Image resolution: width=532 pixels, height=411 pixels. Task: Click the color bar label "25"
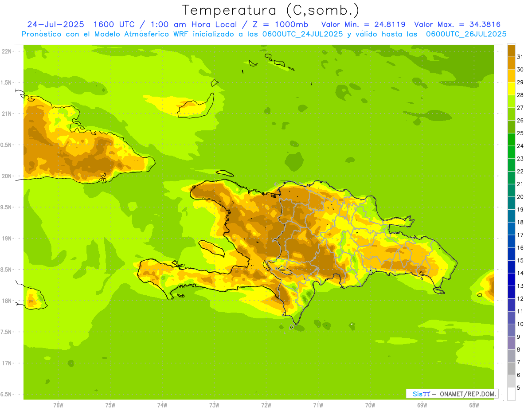click(520, 133)
